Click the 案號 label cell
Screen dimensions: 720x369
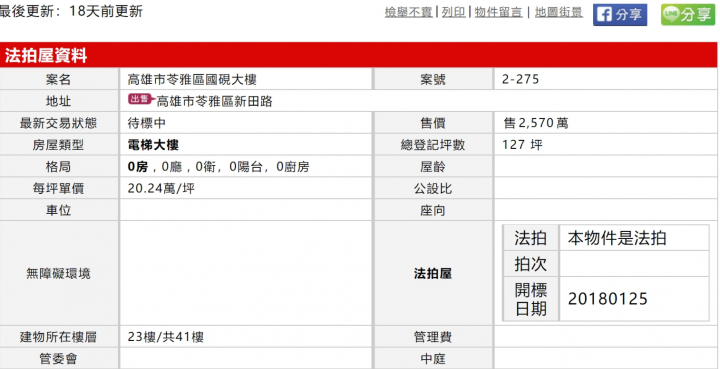[433, 79]
